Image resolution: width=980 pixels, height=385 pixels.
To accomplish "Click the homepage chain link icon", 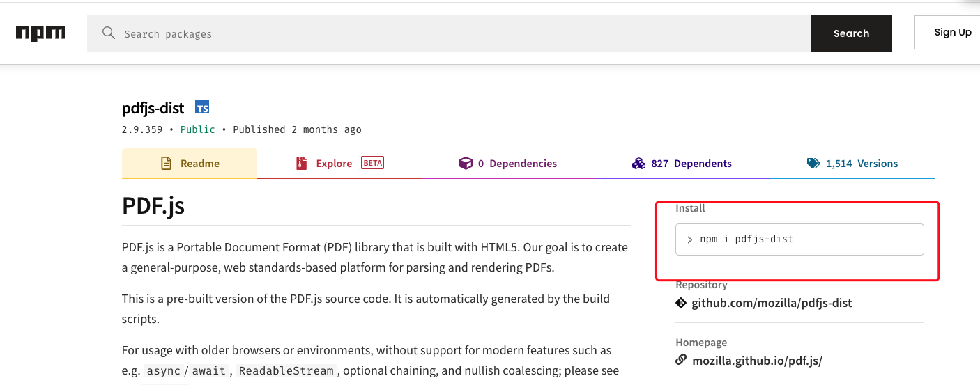I will click(681, 360).
